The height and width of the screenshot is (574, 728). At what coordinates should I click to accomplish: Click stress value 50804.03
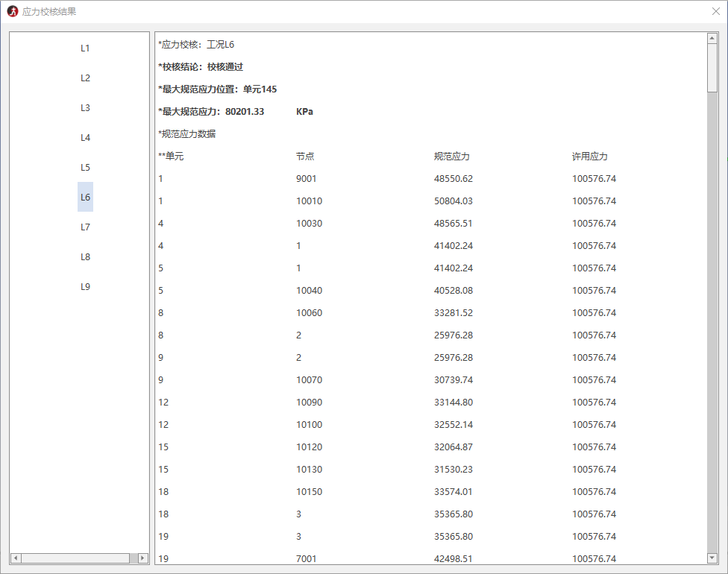pos(454,201)
